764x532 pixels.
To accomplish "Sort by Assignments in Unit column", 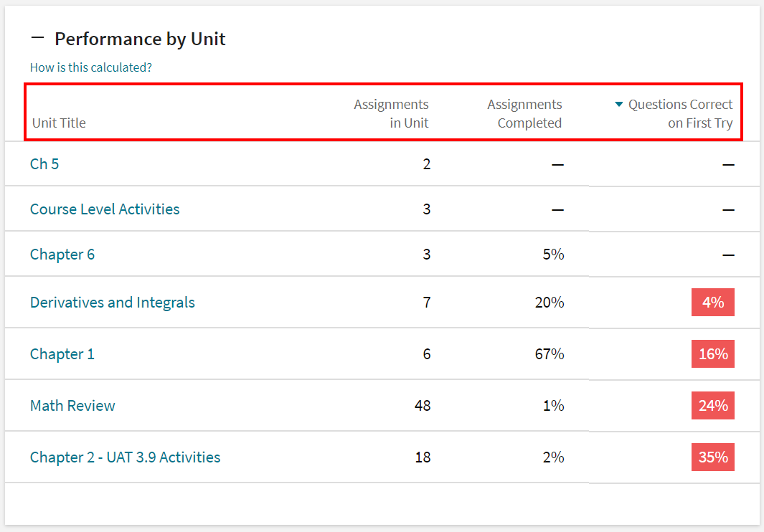I will 391,113.
